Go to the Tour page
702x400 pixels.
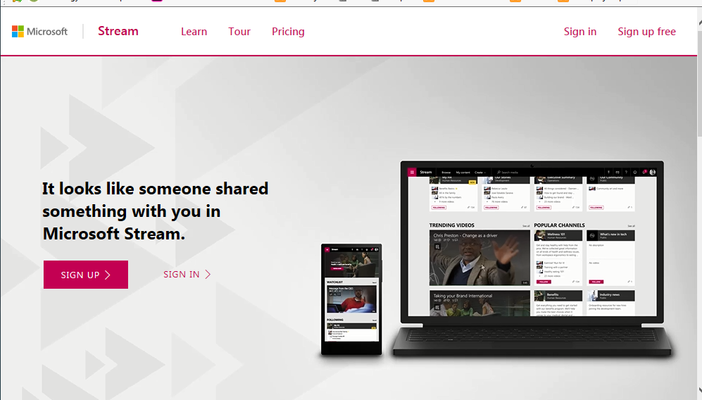(x=239, y=31)
